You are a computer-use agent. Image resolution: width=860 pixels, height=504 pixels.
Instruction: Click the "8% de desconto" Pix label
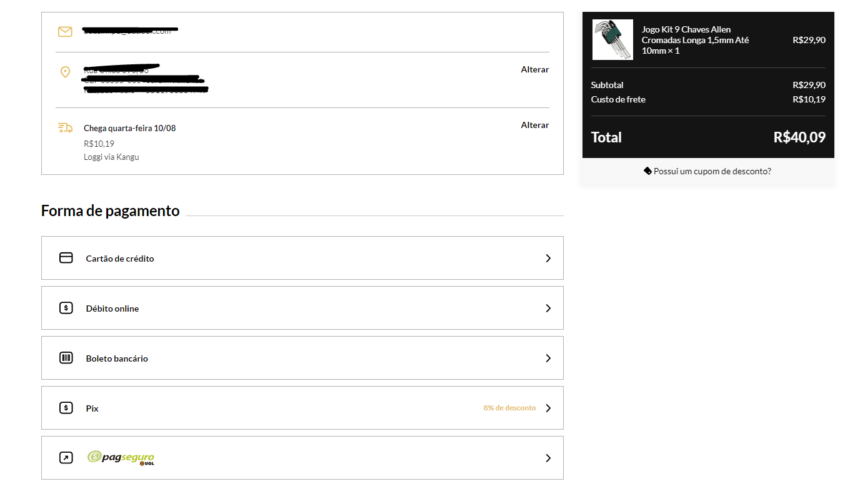(x=509, y=408)
